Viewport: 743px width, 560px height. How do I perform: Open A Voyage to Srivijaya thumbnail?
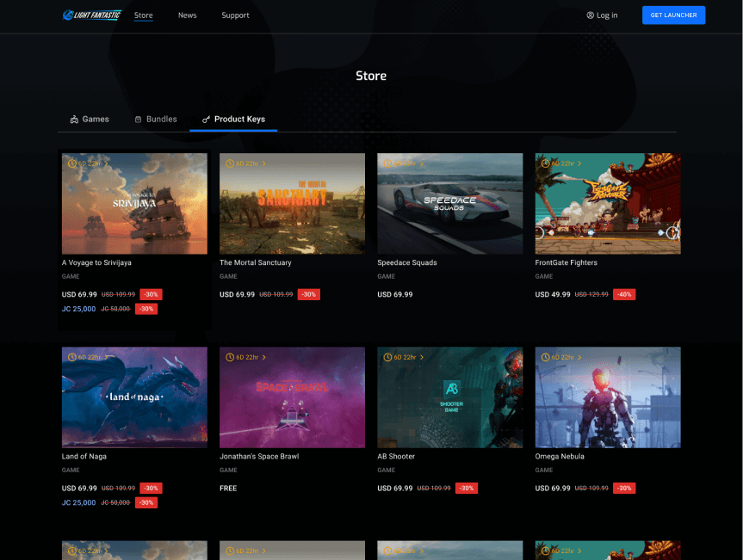134,204
